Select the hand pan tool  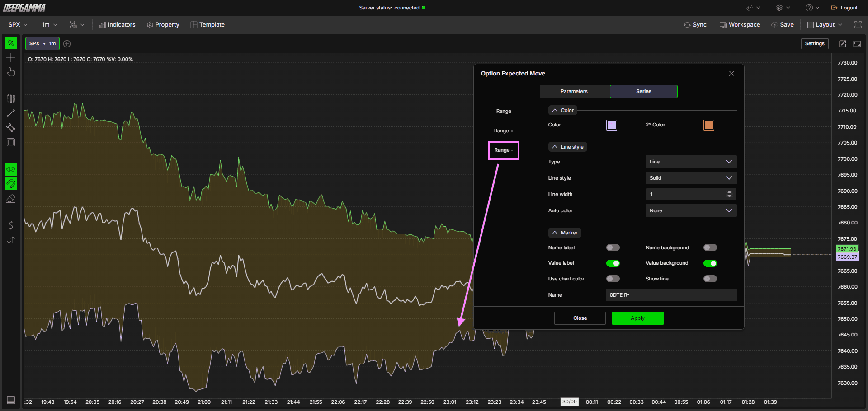pos(11,72)
